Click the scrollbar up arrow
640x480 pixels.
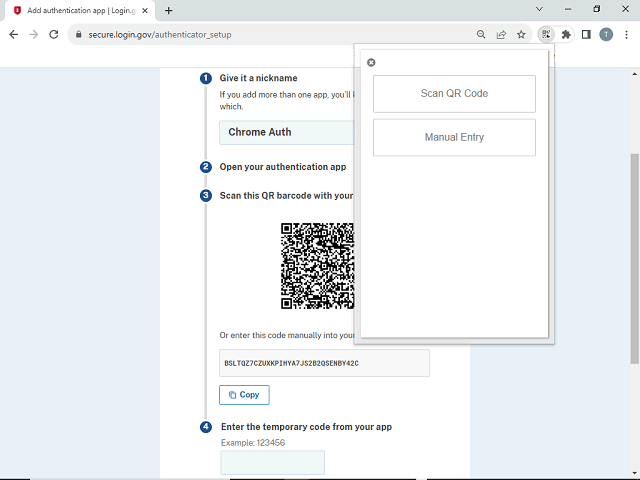(x=634, y=74)
